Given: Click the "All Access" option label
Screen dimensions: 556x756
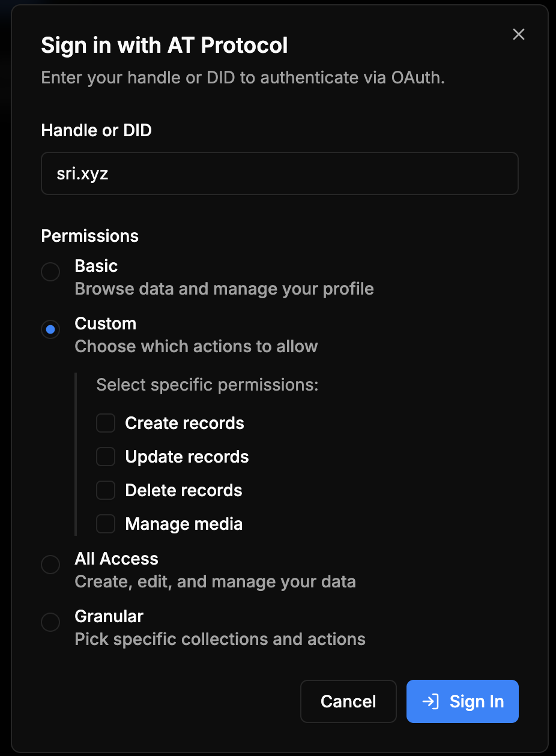Looking at the screenshot, I should coord(116,559).
